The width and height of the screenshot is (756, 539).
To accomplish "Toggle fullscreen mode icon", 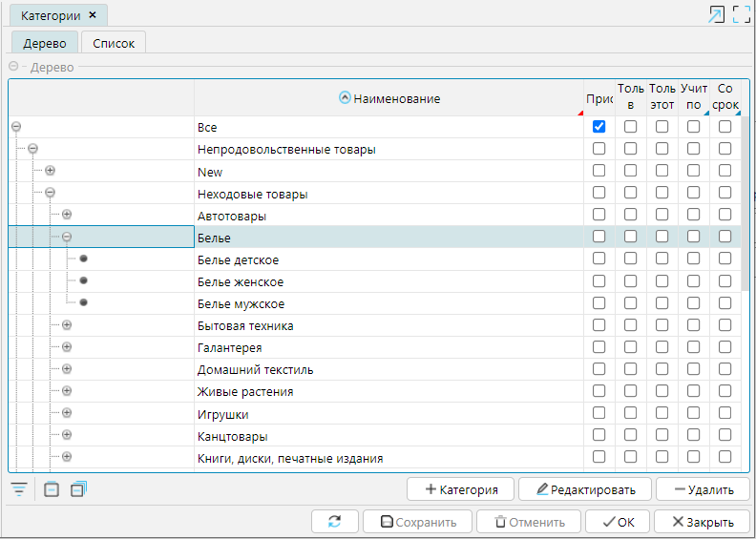I will coord(741,14).
